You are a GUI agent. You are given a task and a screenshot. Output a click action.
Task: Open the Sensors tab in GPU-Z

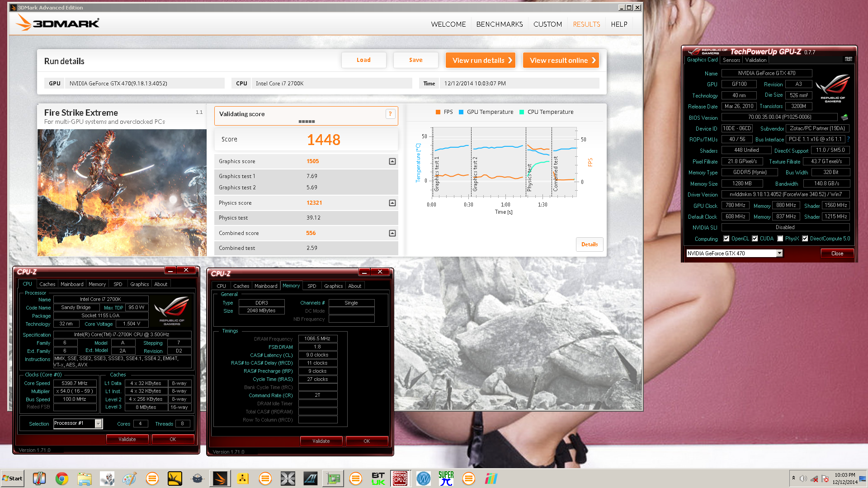tap(731, 60)
